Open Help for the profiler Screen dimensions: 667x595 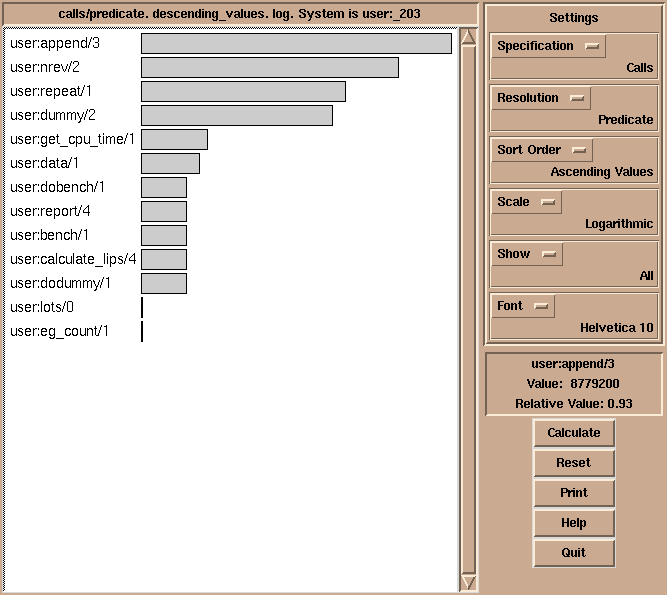573,523
